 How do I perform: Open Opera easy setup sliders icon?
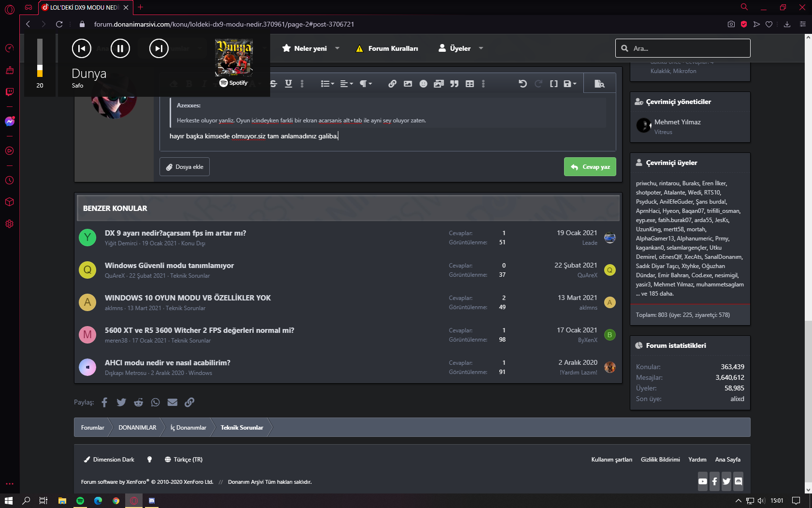point(803,24)
